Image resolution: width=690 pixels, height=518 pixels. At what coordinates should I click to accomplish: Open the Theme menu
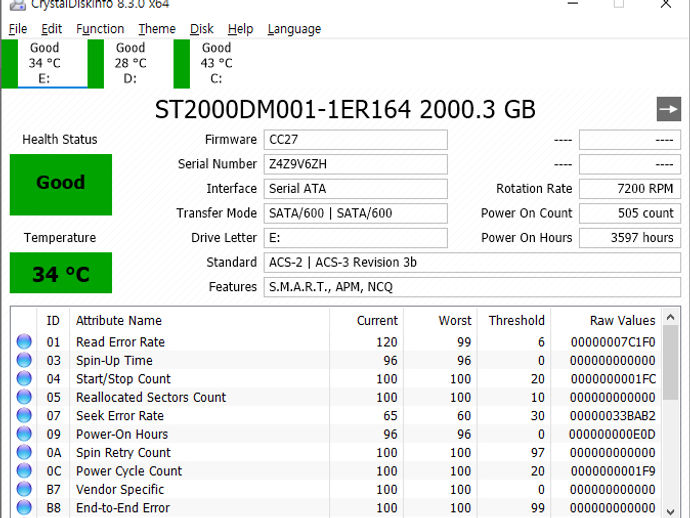click(x=157, y=29)
